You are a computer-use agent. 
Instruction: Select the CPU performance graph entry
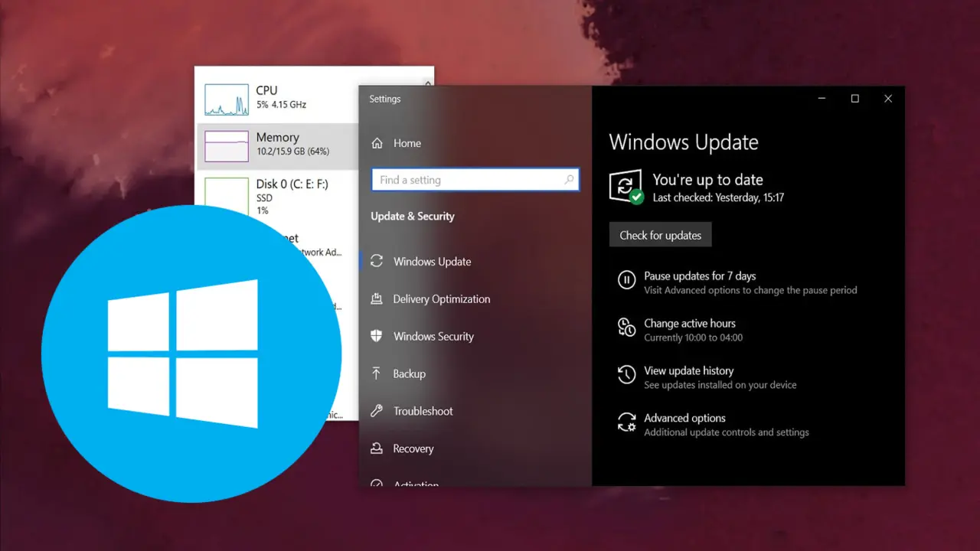[277, 96]
